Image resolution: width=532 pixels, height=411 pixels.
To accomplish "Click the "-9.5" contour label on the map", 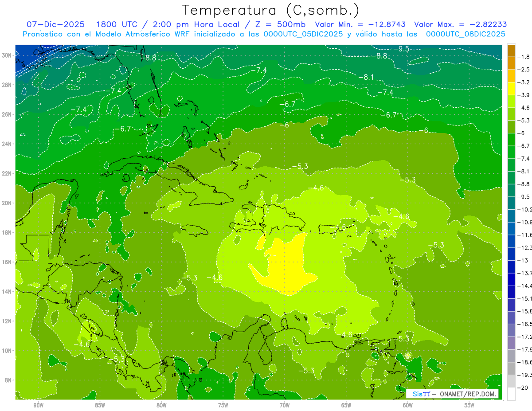I will [x=401, y=49].
